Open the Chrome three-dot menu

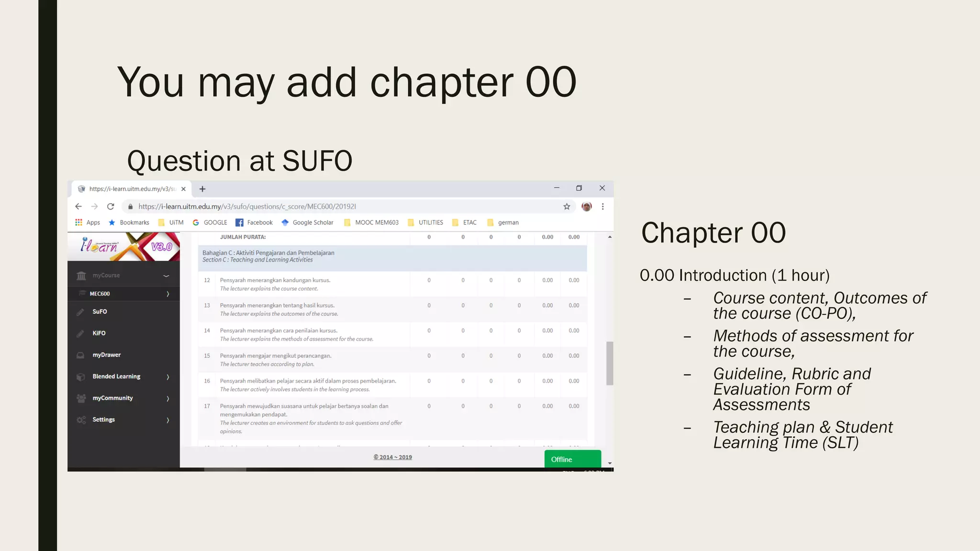[603, 207]
